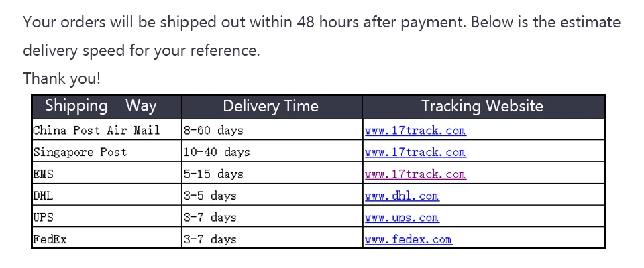Click the FedEx shipping cell

point(107,238)
